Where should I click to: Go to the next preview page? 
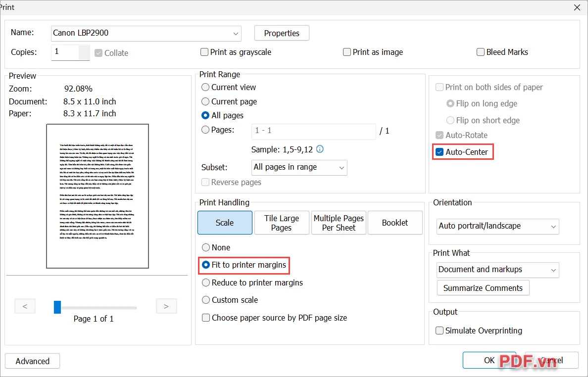(166, 306)
